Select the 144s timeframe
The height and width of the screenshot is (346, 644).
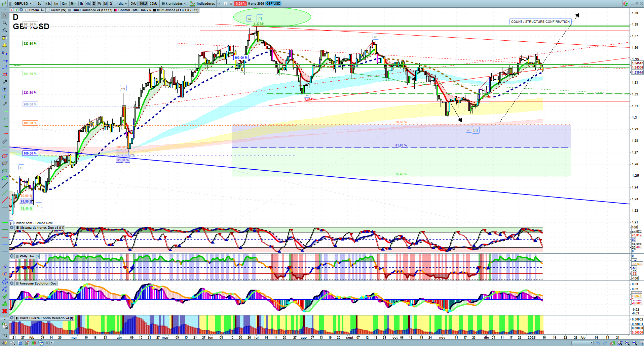click(x=47, y=4)
